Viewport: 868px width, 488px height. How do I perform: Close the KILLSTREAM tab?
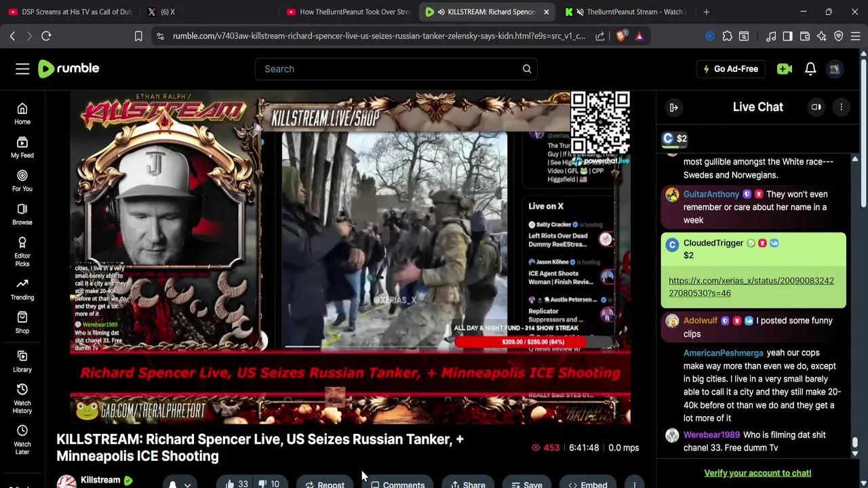click(x=546, y=12)
